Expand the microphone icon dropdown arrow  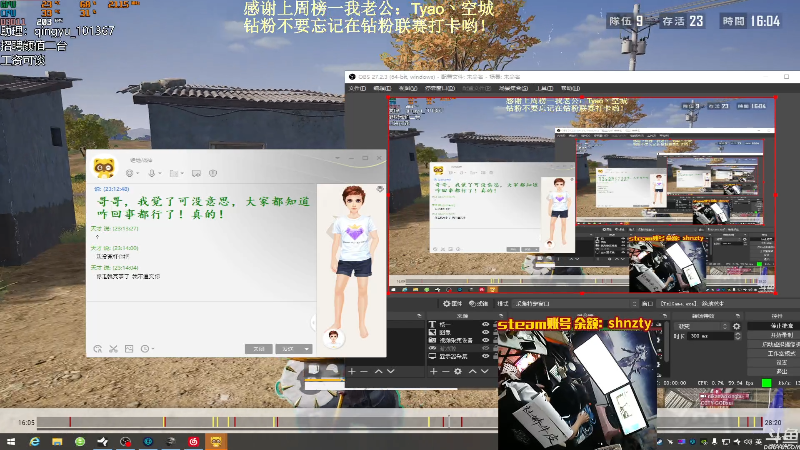click(160, 174)
